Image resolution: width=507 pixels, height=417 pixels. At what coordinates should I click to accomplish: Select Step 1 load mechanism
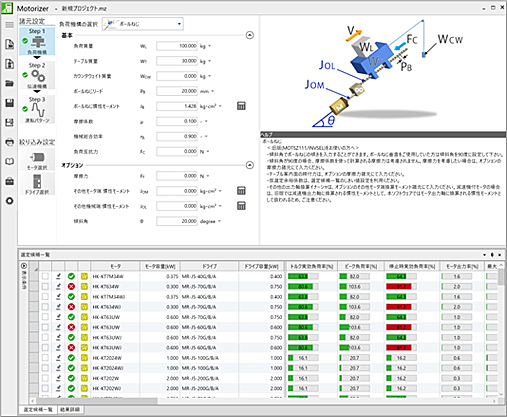click(37, 41)
